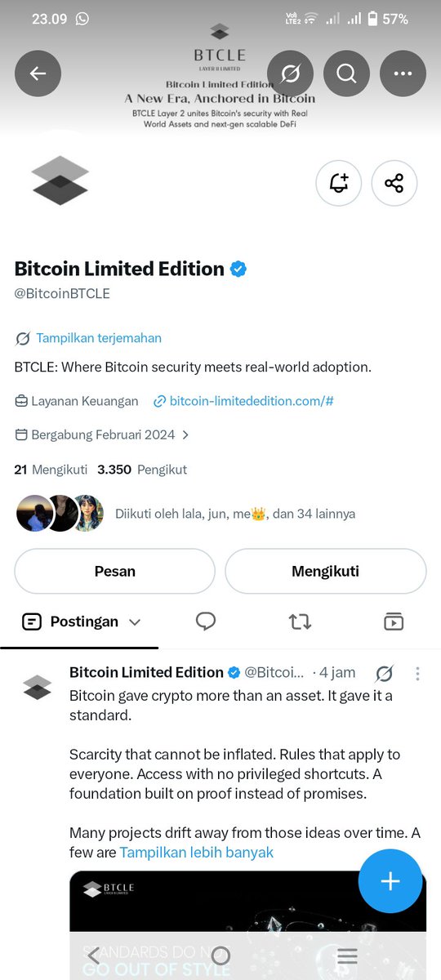The width and height of the screenshot is (441, 980).
Task: Open the media tab icon
Action: tap(394, 621)
